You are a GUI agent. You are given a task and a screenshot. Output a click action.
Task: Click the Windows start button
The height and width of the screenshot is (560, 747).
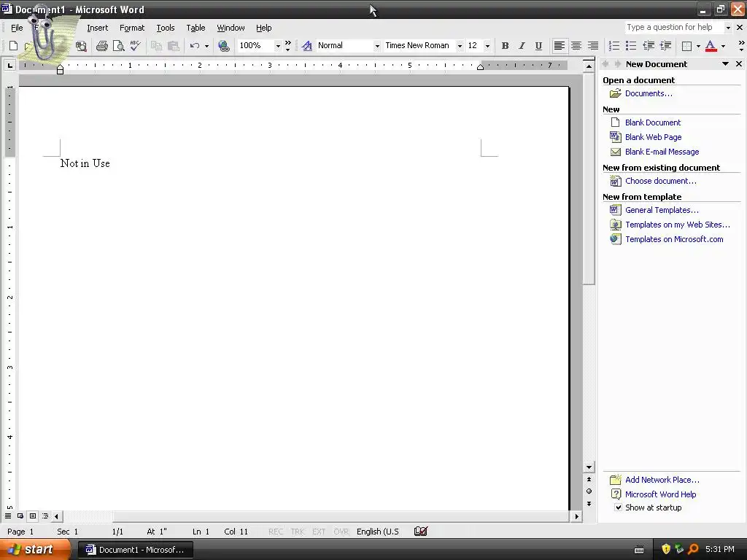[34, 549]
